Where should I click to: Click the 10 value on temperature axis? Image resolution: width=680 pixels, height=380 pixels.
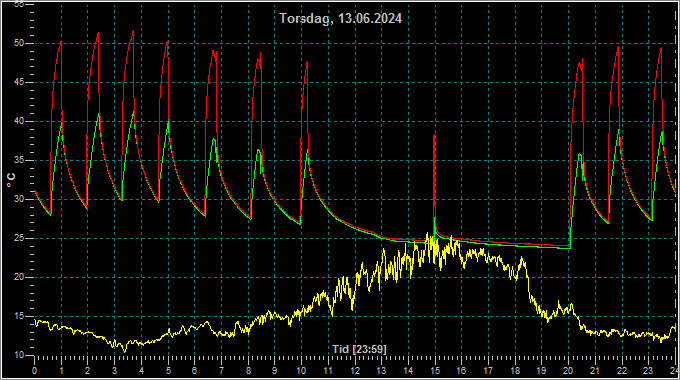19,355
